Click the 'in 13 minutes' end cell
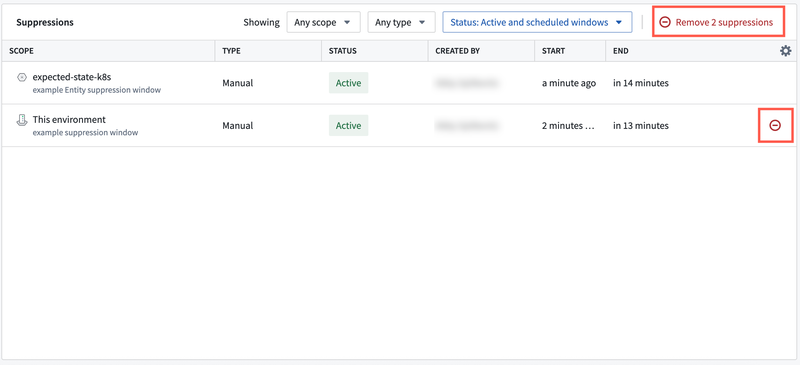This screenshot has width=800, height=365. [x=641, y=126]
